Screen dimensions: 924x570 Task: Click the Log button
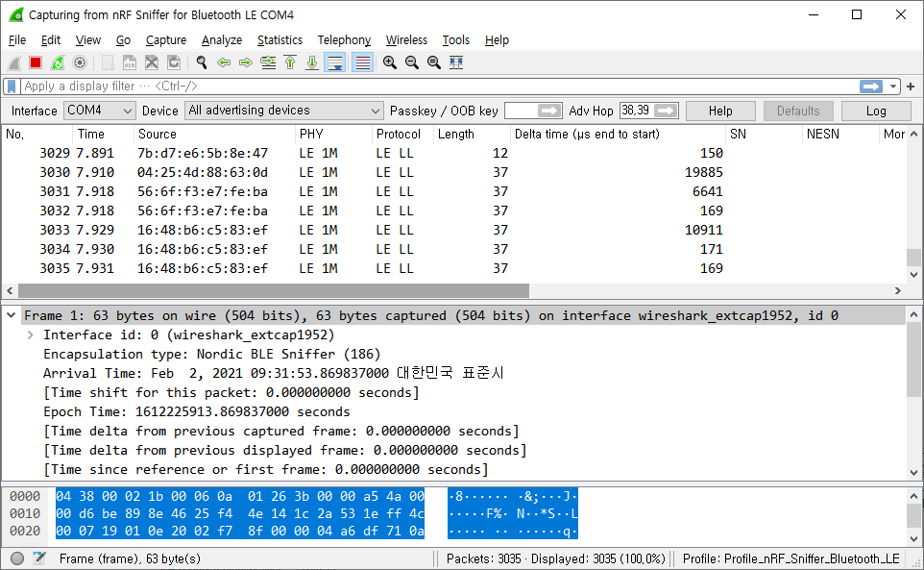point(876,111)
